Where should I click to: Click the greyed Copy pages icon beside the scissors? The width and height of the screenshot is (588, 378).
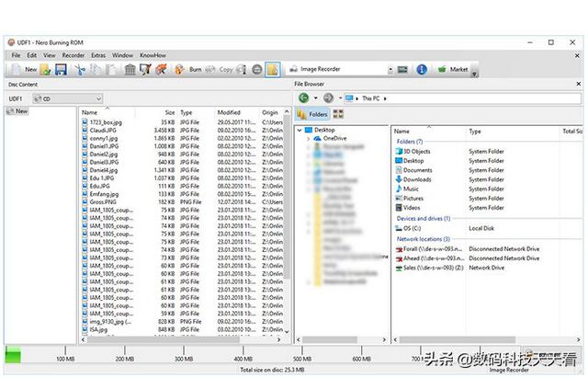96,70
